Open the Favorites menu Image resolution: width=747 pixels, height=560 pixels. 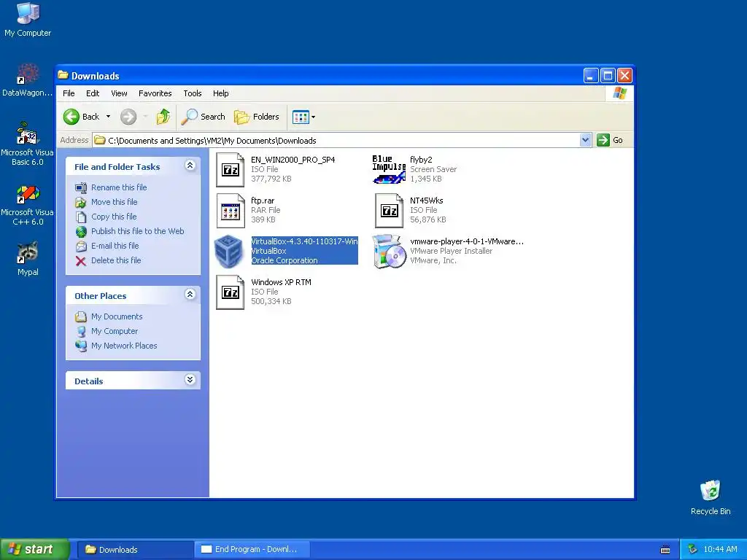click(155, 93)
